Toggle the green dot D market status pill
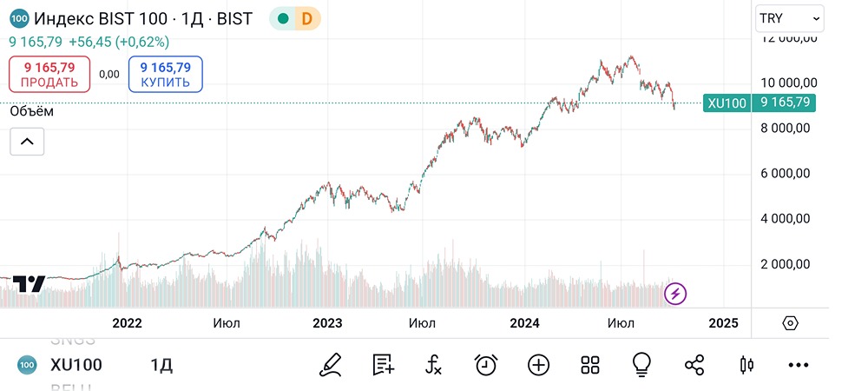The width and height of the screenshot is (868, 391). point(294,18)
